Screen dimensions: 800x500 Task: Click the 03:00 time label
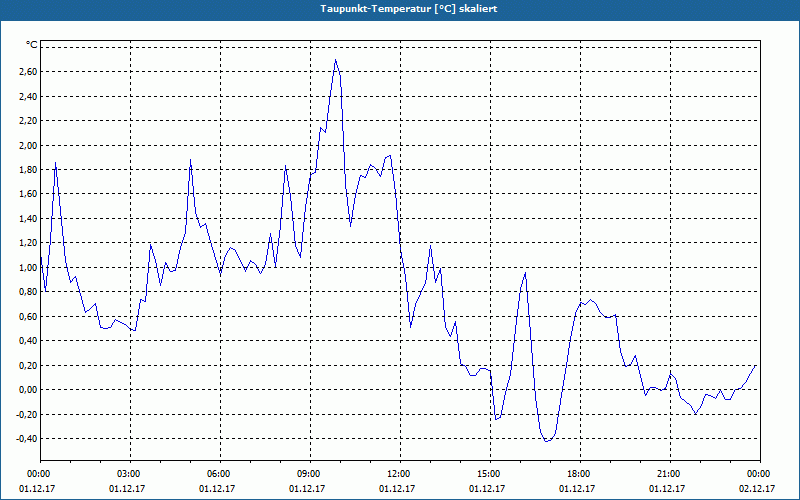(x=130, y=474)
